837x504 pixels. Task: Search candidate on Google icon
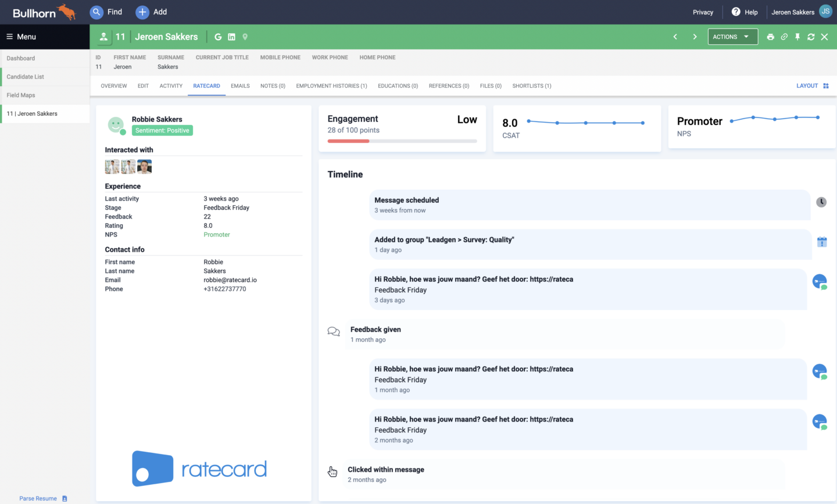pyautogui.click(x=218, y=37)
